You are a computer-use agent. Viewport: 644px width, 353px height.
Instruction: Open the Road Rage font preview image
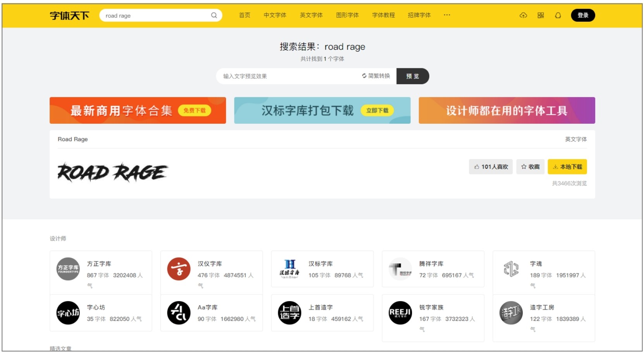[112, 172]
